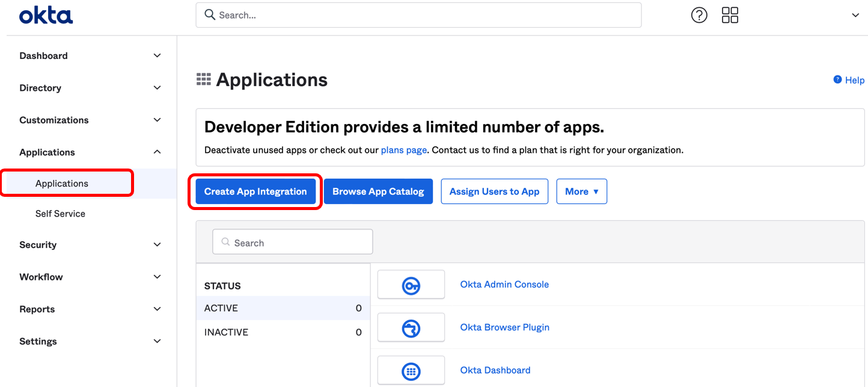Image resolution: width=868 pixels, height=387 pixels.
Task: Open Okta Browser Plugin link
Action: (505, 327)
